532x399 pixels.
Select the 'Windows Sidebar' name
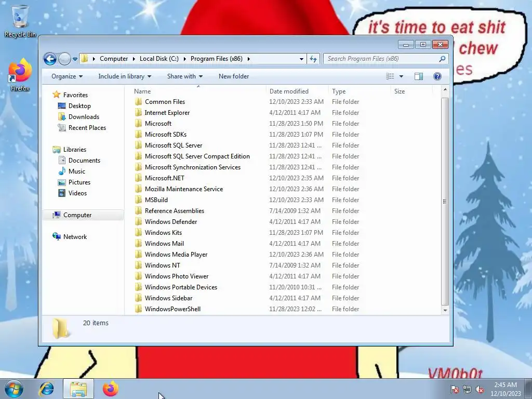click(x=168, y=298)
